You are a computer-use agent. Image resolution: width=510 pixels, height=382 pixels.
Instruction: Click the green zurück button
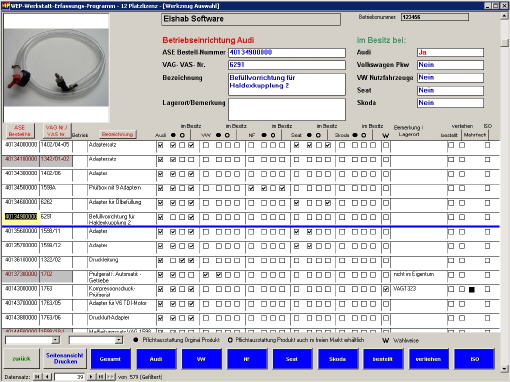click(21, 359)
